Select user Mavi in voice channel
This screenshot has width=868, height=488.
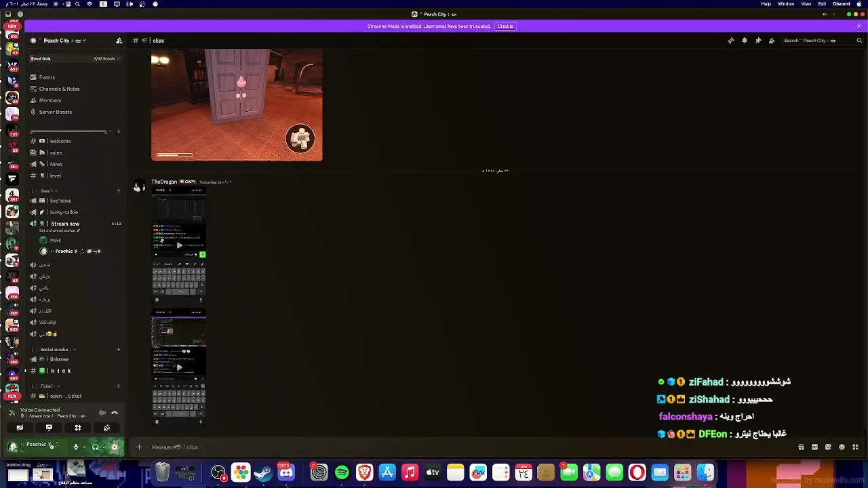[55, 241]
